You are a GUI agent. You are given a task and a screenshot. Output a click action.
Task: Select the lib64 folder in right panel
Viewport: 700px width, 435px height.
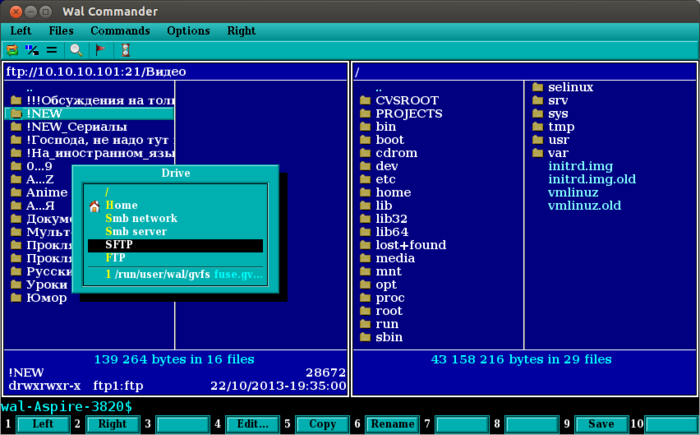[438, 232]
